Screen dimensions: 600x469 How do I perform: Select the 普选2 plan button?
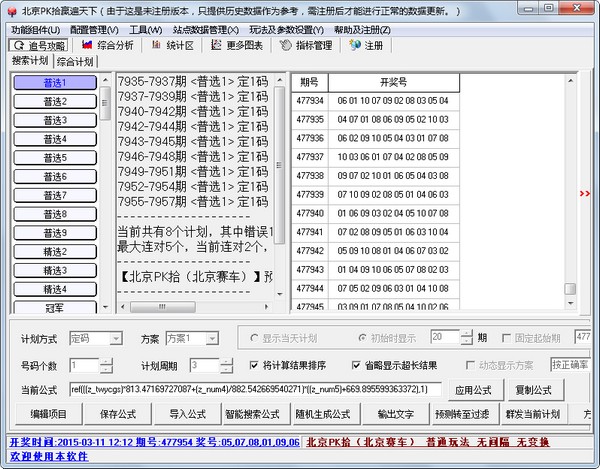(55, 101)
